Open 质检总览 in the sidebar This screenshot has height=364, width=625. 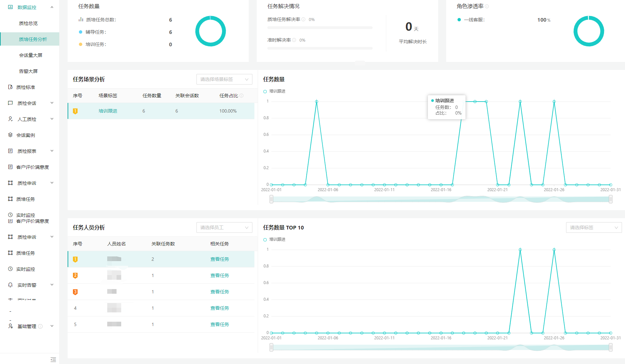click(x=28, y=23)
